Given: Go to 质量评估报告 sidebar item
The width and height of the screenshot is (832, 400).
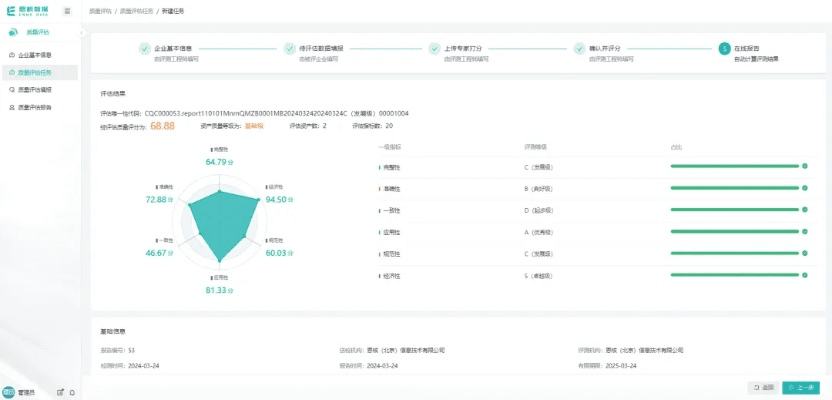Looking at the screenshot, I should pyautogui.click(x=34, y=106).
